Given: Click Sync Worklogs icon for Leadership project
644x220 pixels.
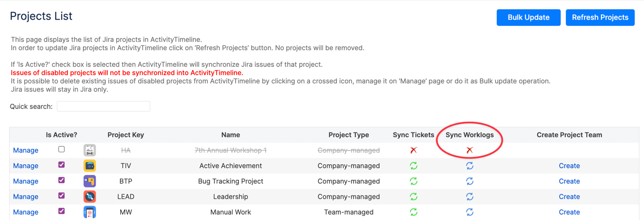Looking at the screenshot, I should (470, 197).
